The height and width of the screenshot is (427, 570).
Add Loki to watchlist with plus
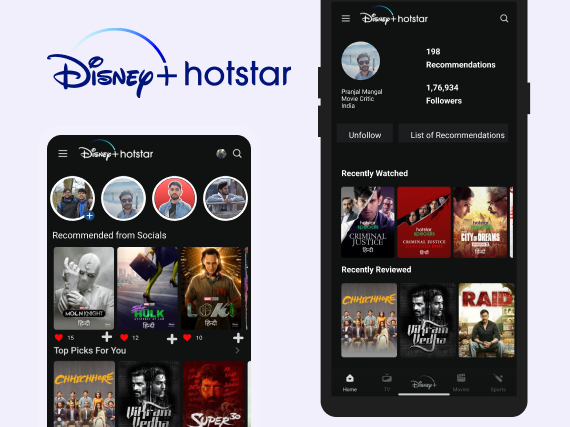[238, 338]
